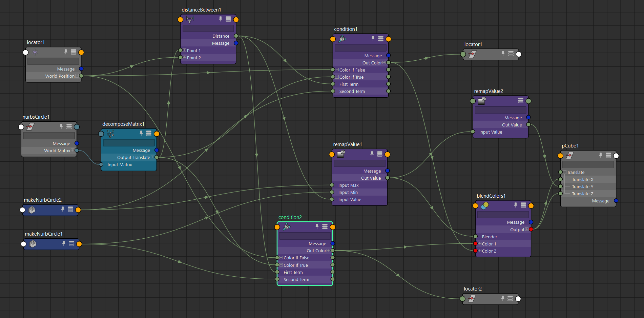Click the Out Value attribute on remapValue2

click(500, 125)
